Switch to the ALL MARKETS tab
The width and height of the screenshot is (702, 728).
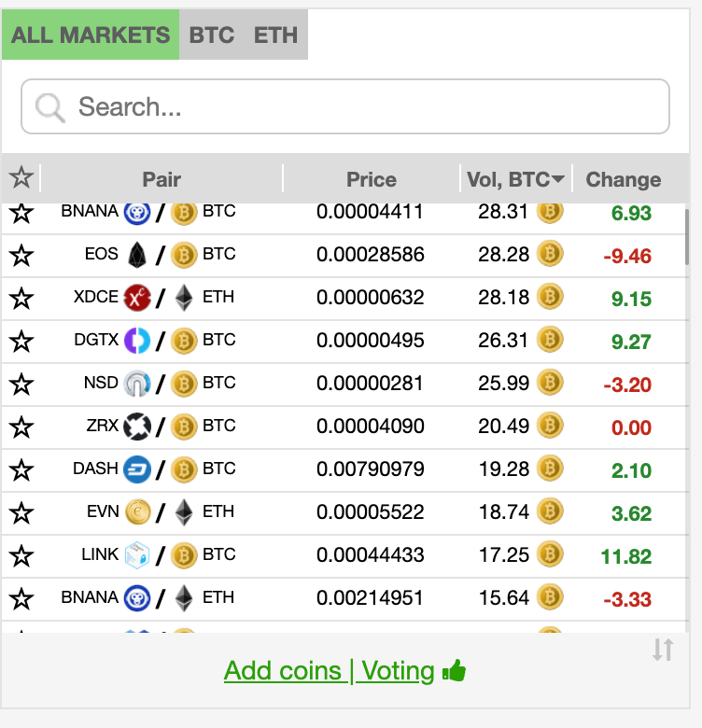(x=91, y=35)
